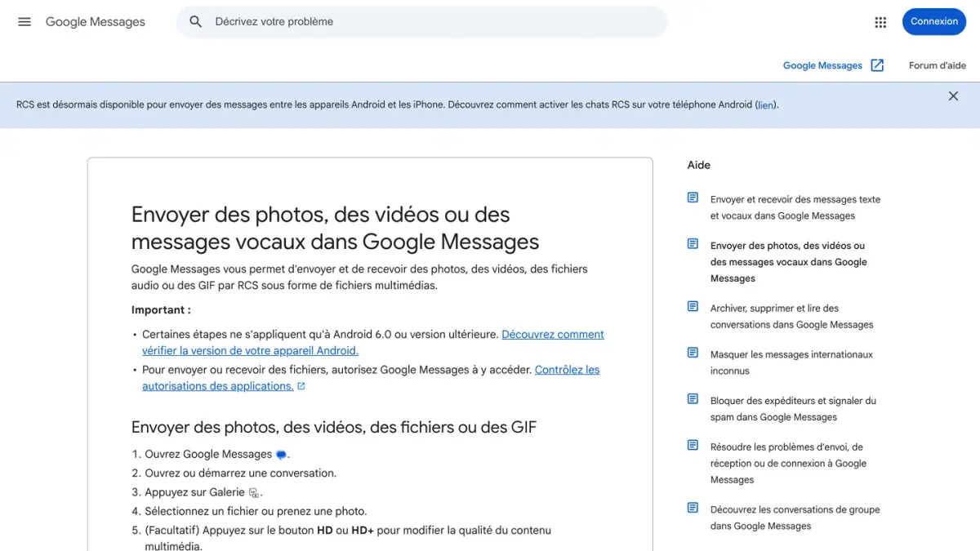Screen dimensions: 980x551
Task: Click step Ouvrez ou démarrez une conversation
Action: [x=240, y=473]
